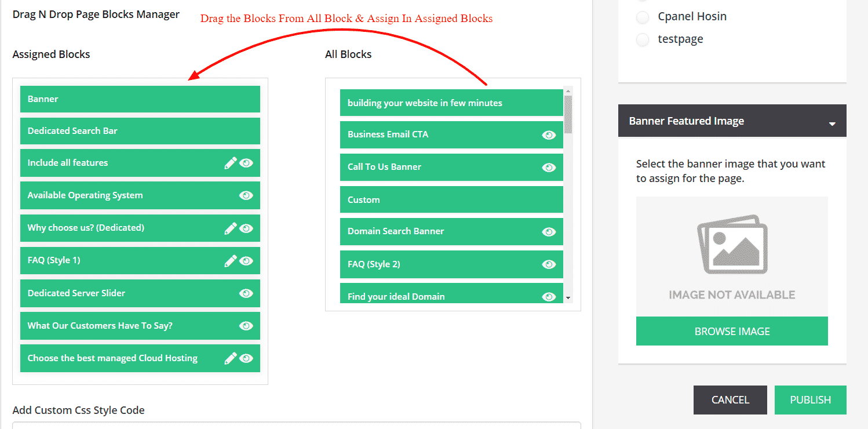Select the Cpanel Hosin radio button
This screenshot has width=868, height=429.
643,17
